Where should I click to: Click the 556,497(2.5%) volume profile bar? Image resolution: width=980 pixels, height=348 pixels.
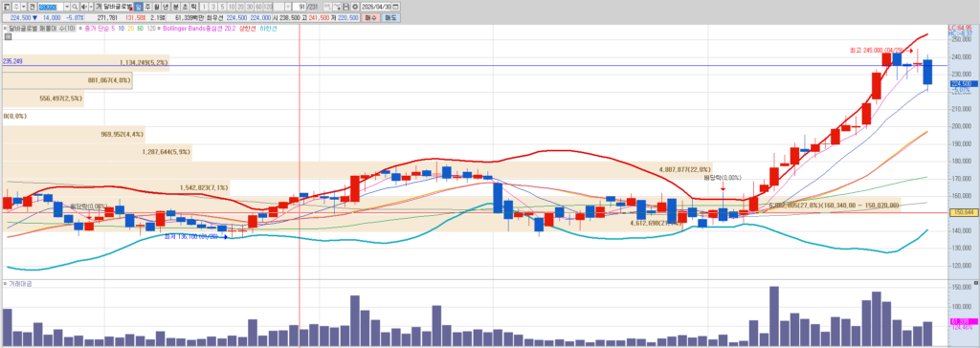(42, 98)
